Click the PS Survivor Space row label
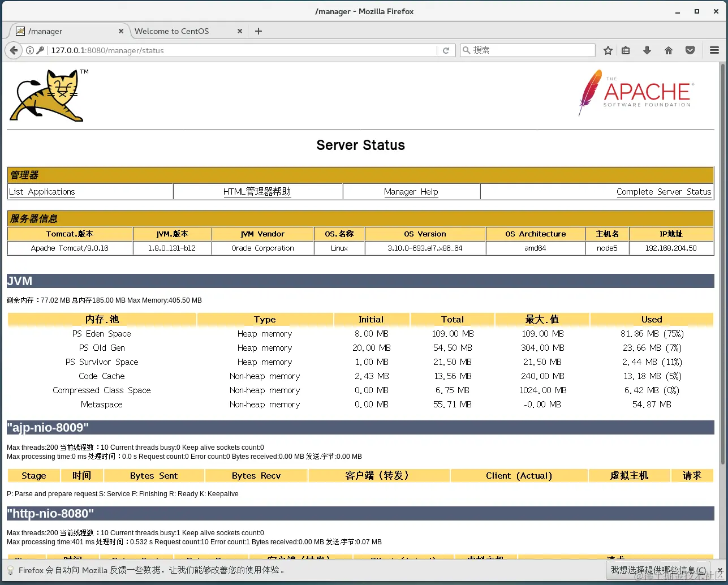This screenshot has width=728, height=585. [x=102, y=362]
